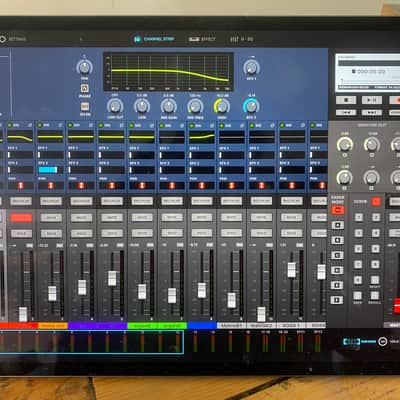The height and width of the screenshot is (400, 400).
Task: Click the cyan bracket icon in bottom bar
Action: (x=352, y=341)
